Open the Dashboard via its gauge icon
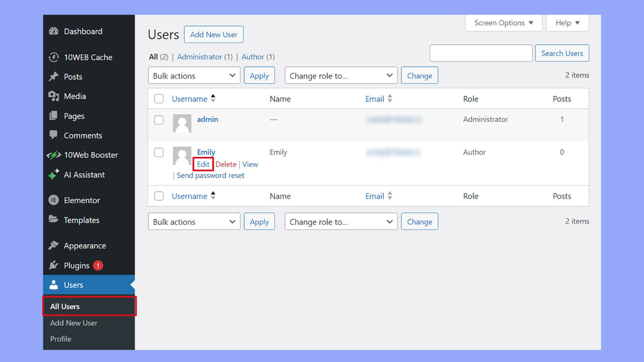This screenshot has height=362, width=644. 53,31
